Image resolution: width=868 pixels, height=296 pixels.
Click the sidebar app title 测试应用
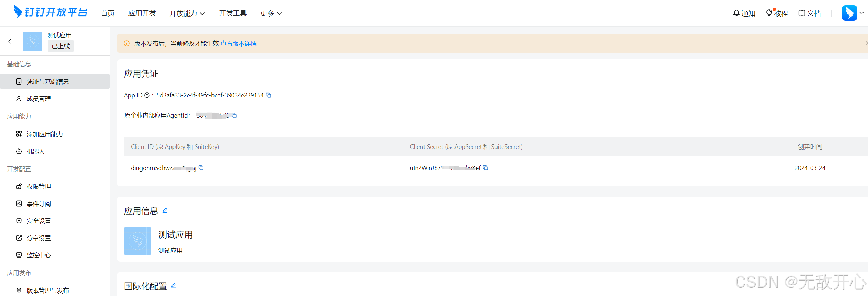pos(60,35)
